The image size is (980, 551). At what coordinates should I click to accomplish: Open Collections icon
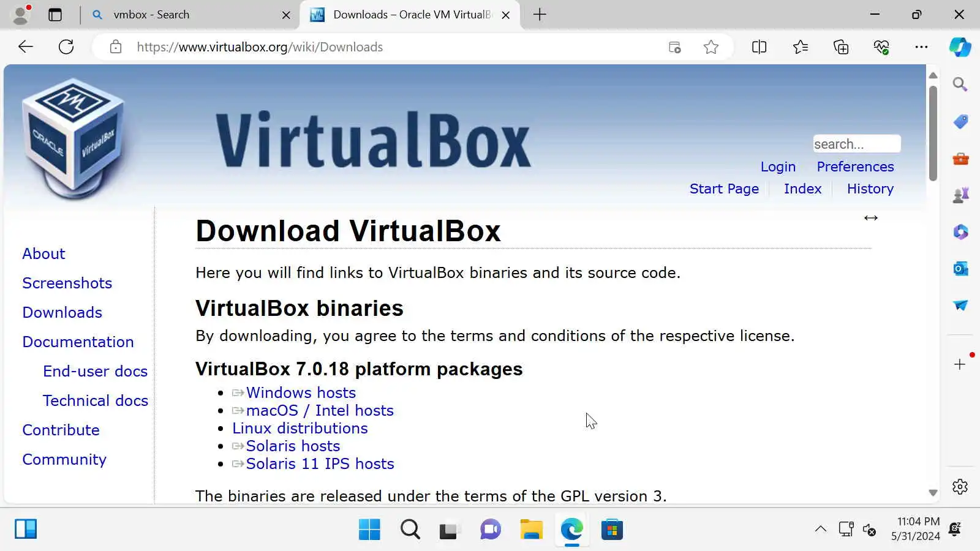[x=841, y=47]
